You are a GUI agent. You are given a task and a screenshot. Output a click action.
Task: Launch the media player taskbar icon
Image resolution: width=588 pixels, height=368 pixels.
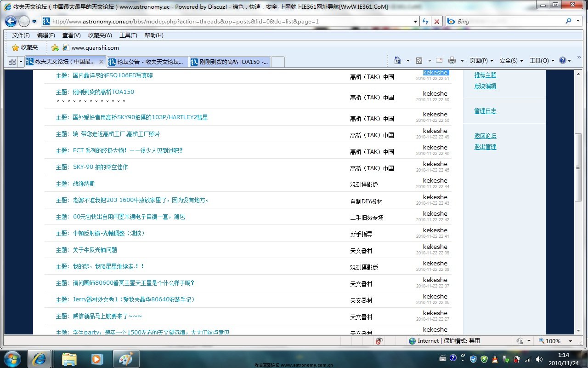click(97, 359)
